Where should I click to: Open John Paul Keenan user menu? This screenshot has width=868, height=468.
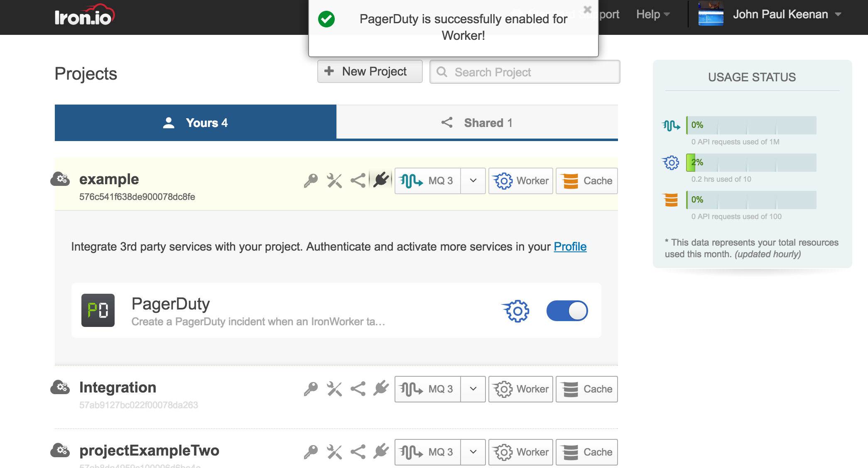tap(781, 15)
